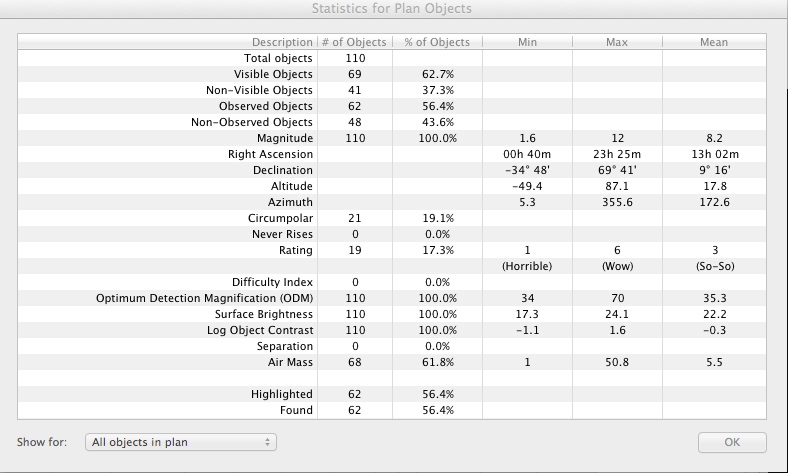Select the Total objects row
The height and width of the screenshot is (473, 788).
(x=278, y=58)
